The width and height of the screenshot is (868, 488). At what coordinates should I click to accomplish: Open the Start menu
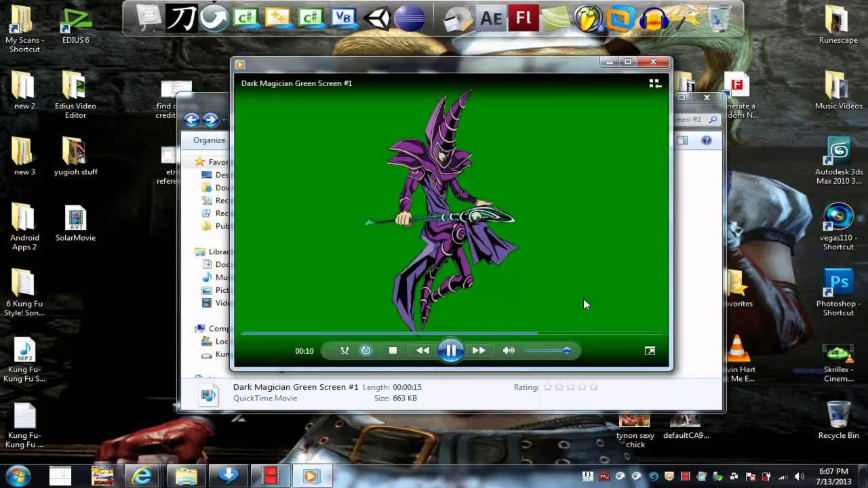pyautogui.click(x=18, y=476)
